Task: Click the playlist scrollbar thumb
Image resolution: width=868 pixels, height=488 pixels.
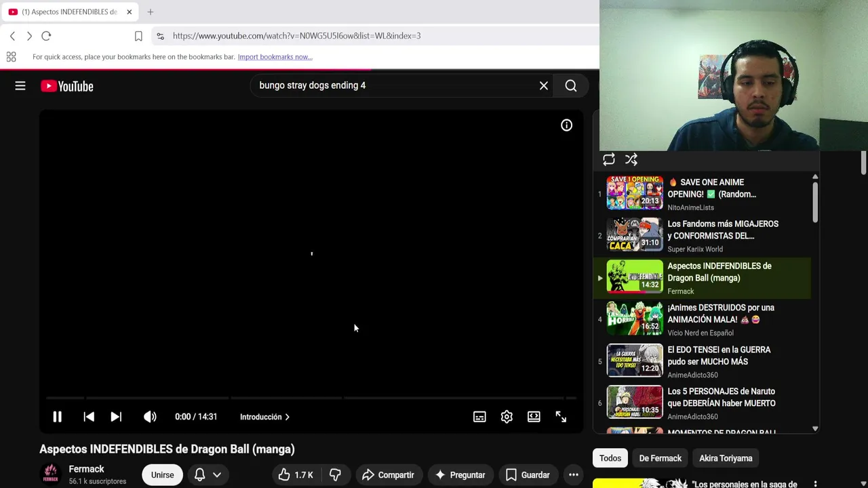Action: (x=815, y=202)
